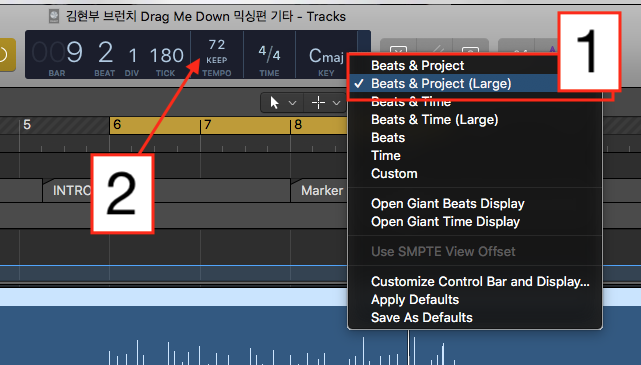Click the bar position value 9

tap(74, 53)
